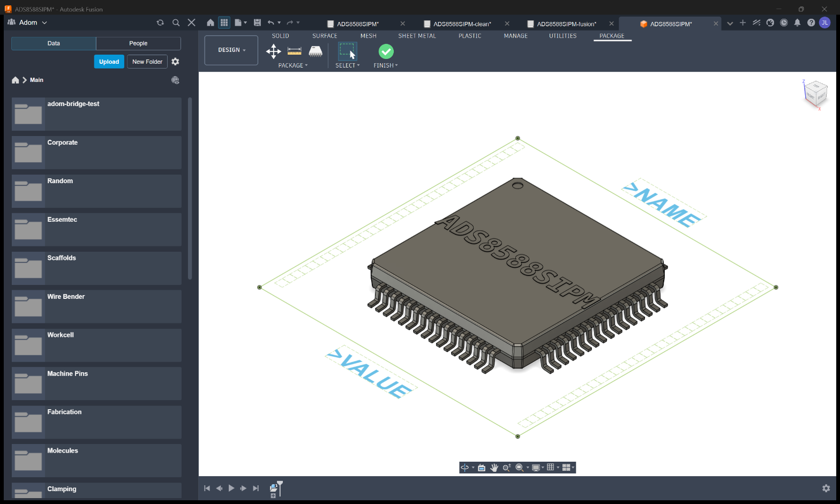Click the New Folder button

pos(147,62)
